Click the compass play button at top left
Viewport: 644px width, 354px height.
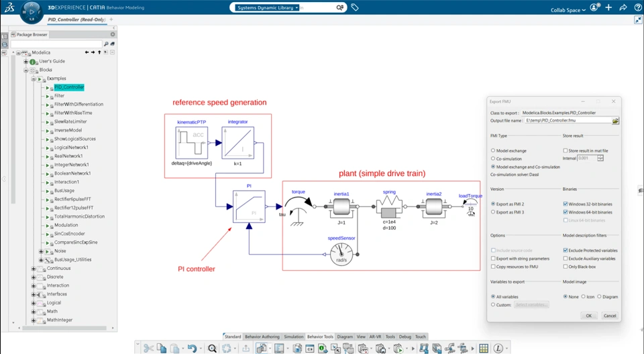pyautogui.click(x=32, y=12)
